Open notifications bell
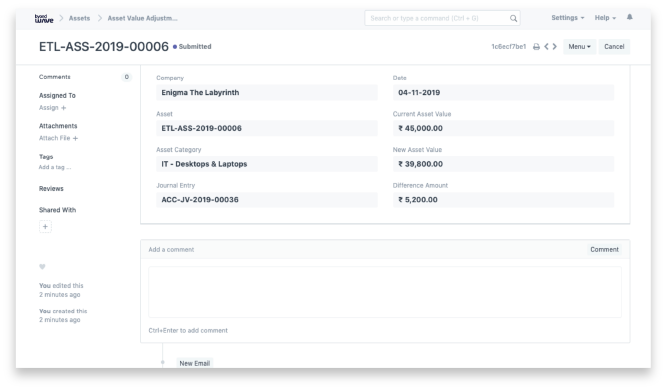The image size is (666, 390). tap(629, 17)
